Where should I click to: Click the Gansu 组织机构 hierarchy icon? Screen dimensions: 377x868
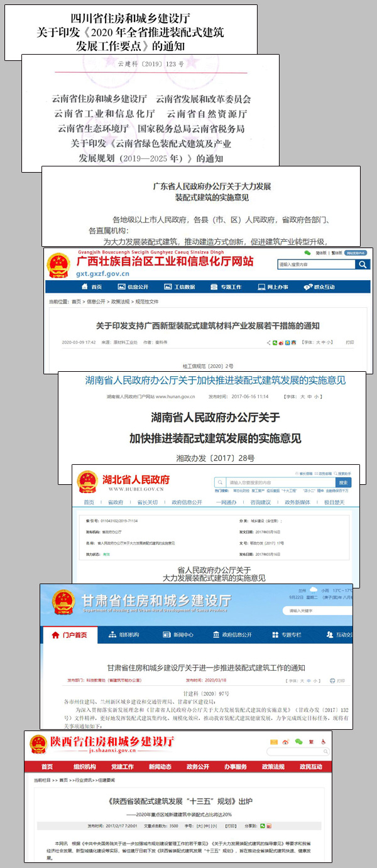(112, 635)
